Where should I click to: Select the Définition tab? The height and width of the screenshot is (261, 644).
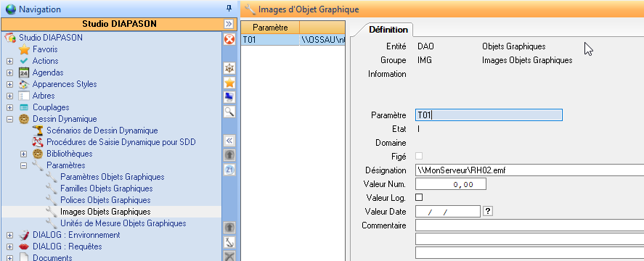click(388, 30)
